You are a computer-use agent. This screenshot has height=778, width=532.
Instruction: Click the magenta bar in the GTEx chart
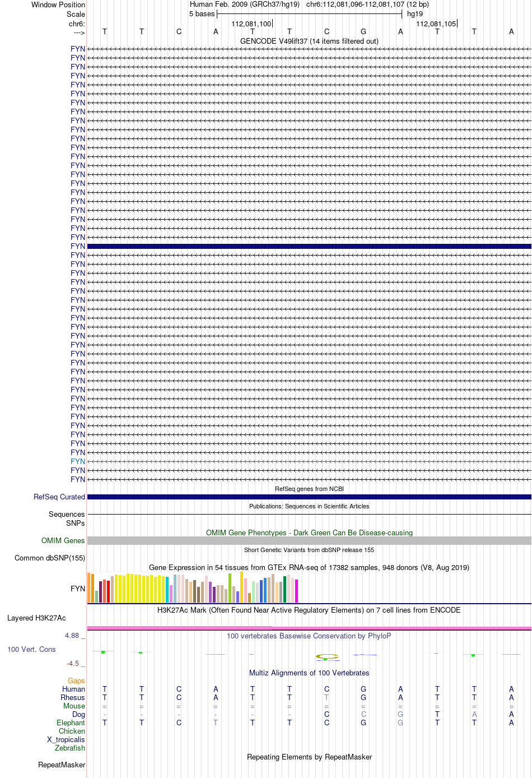(297, 591)
